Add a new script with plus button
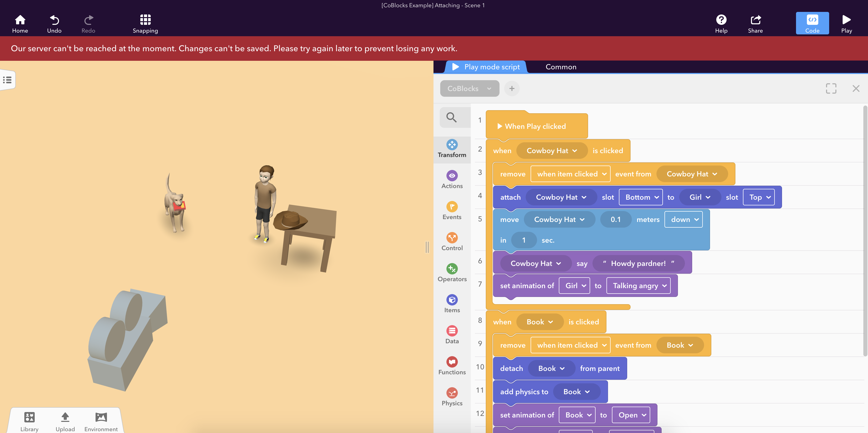Screen dimensions: 868x433 511,88
